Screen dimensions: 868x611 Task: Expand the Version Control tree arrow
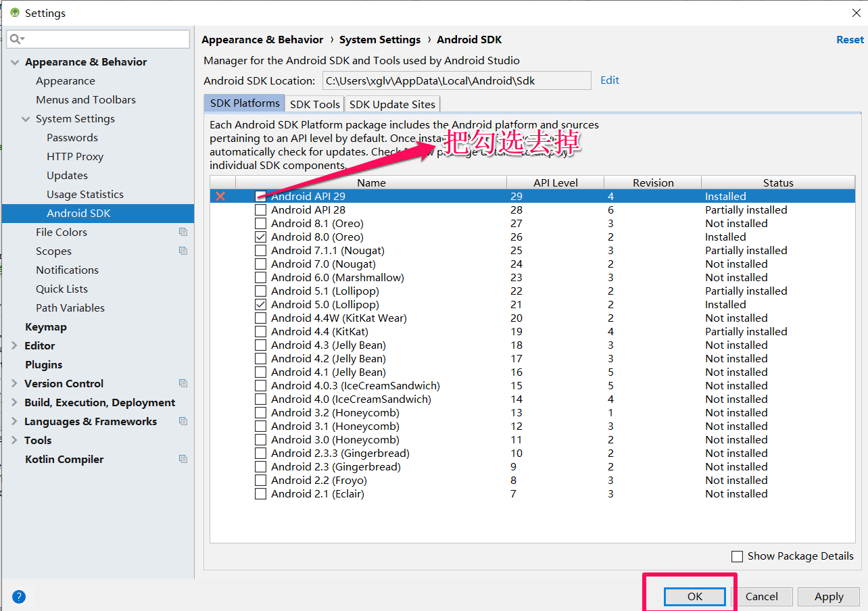pos(15,383)
